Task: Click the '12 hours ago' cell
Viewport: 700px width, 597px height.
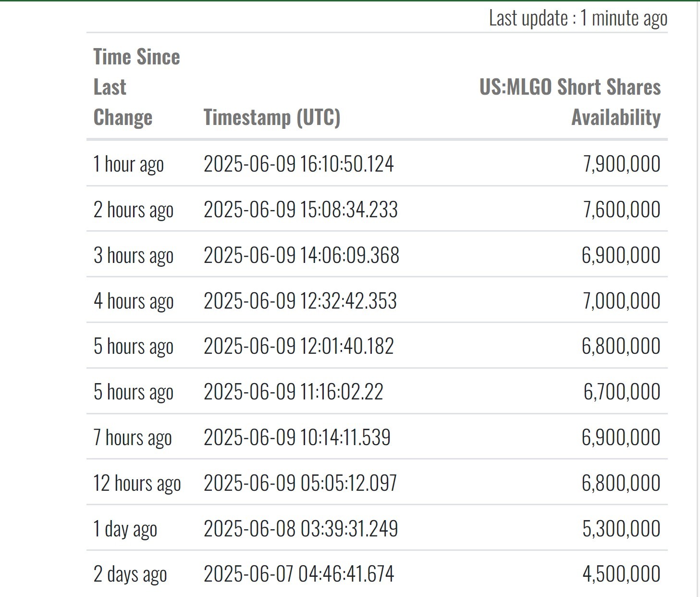Action: [137, 484]
